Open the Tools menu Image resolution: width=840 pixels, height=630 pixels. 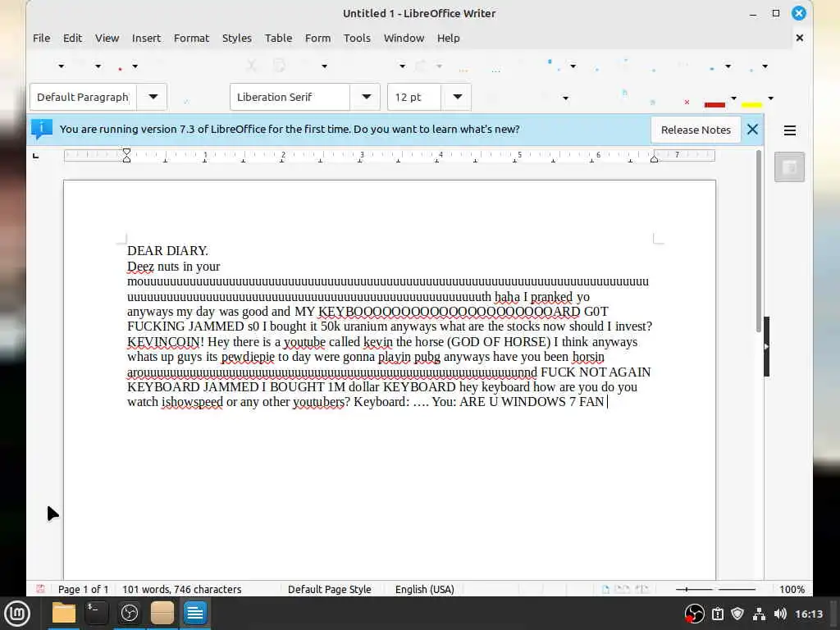point(357,38)
